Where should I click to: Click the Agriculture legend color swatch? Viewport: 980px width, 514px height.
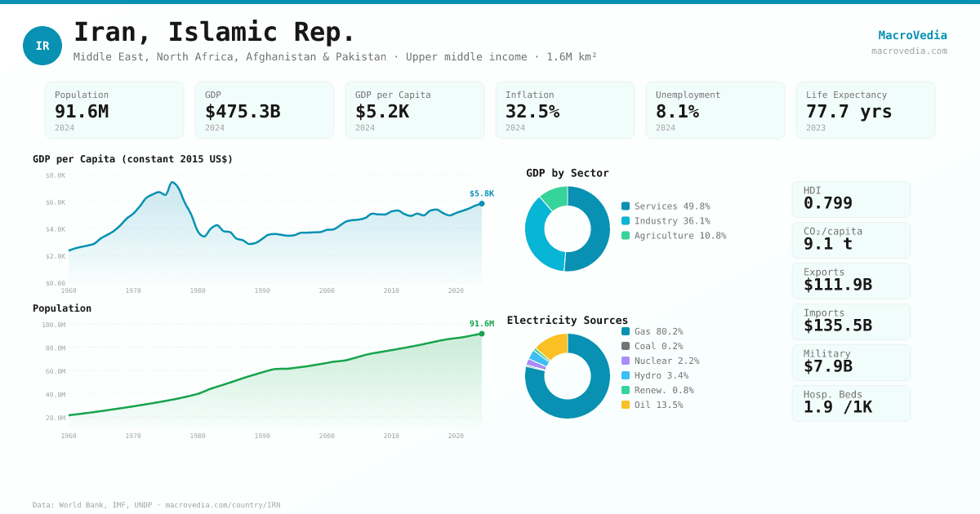point(626,236)
